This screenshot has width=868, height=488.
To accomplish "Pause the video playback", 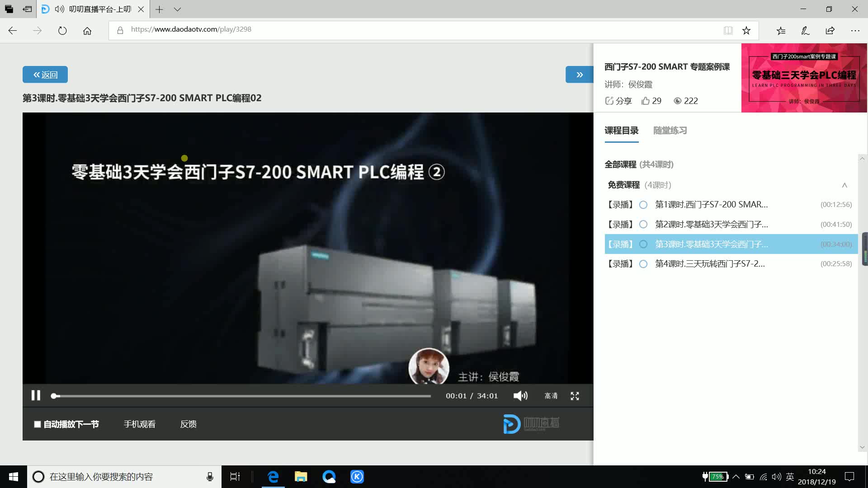I will click(x=36, y=395).
